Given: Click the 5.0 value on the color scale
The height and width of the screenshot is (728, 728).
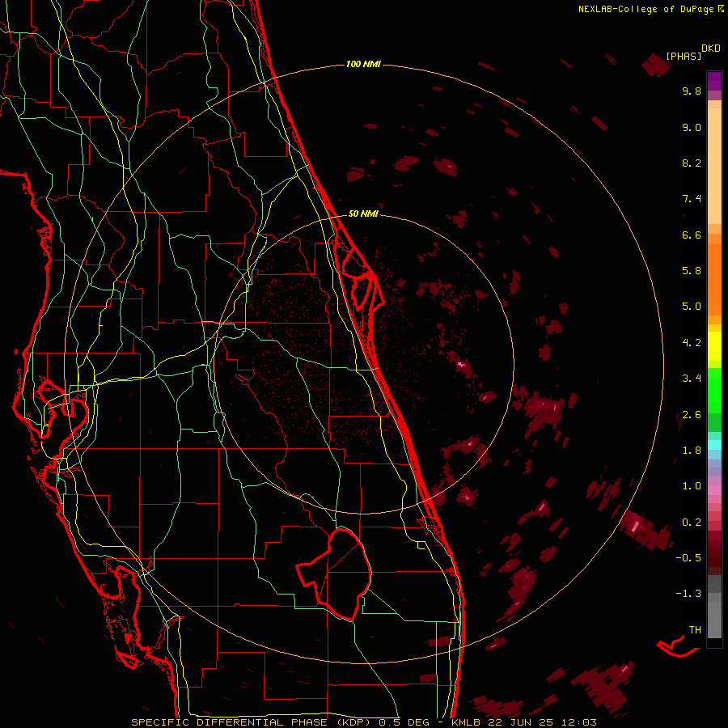Looking at the screenshot, I should [x=692, y=307].
